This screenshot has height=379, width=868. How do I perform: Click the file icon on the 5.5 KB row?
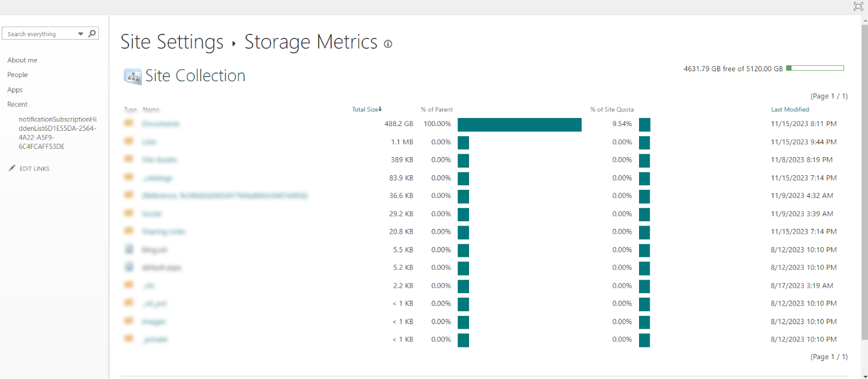129,249
